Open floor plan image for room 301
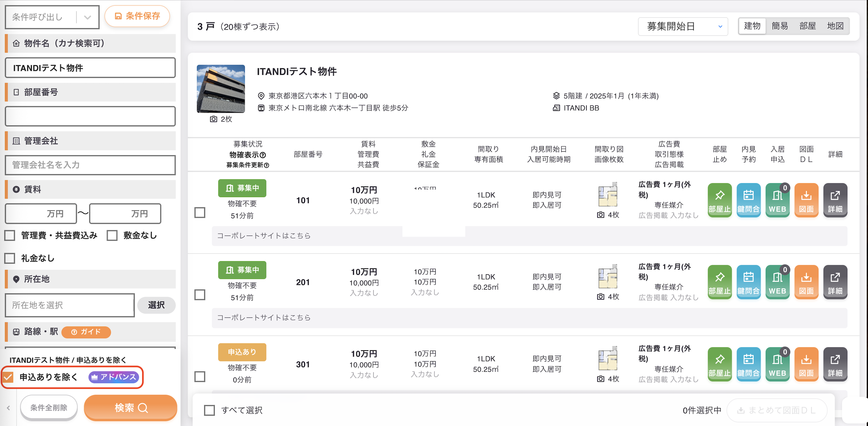Screen dimensions: 868x426 [x=608, y=358]
